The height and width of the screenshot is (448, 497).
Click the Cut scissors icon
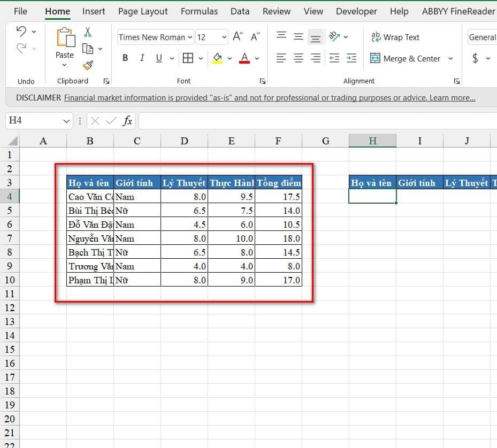pos(88,33)
